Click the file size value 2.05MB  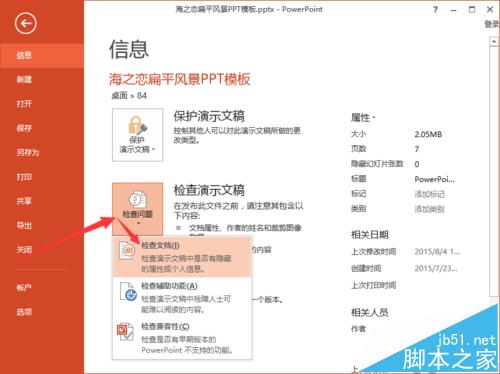(x=428, y=134)
